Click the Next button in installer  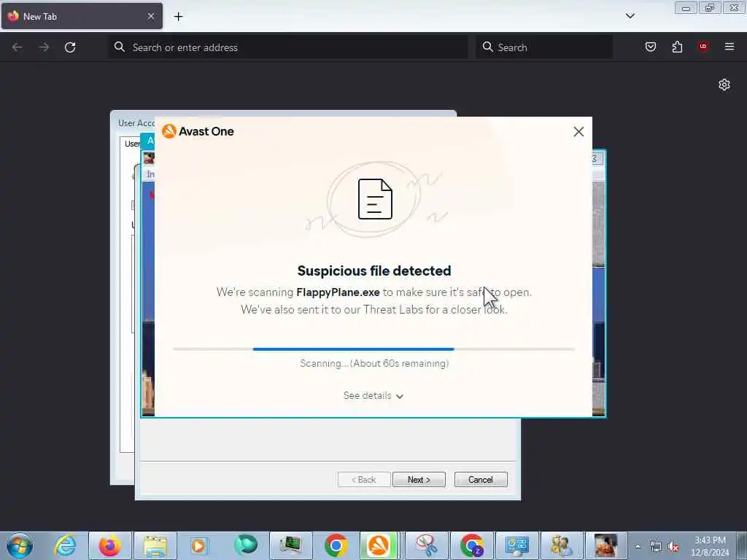[x=419, y=480]
